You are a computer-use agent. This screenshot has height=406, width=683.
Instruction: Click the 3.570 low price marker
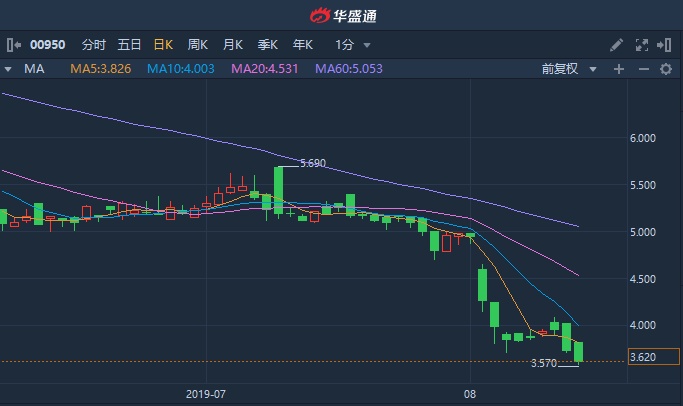point(544,363)
